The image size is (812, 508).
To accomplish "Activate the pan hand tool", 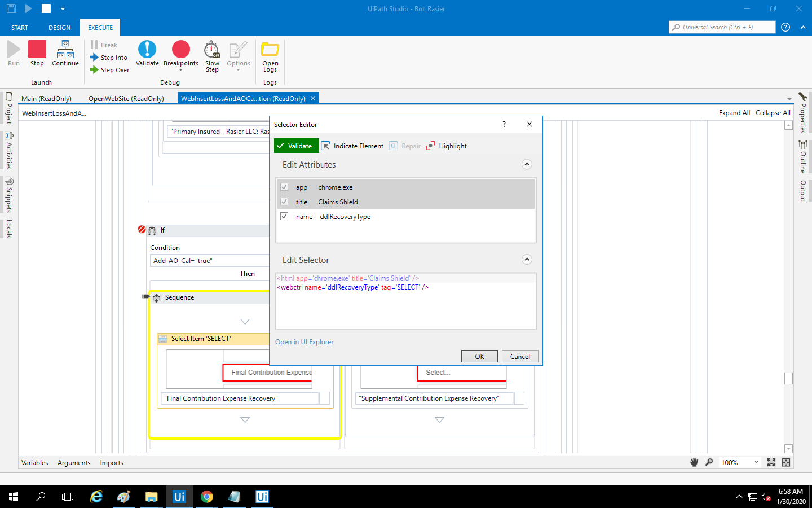I will tap(694, 462).
